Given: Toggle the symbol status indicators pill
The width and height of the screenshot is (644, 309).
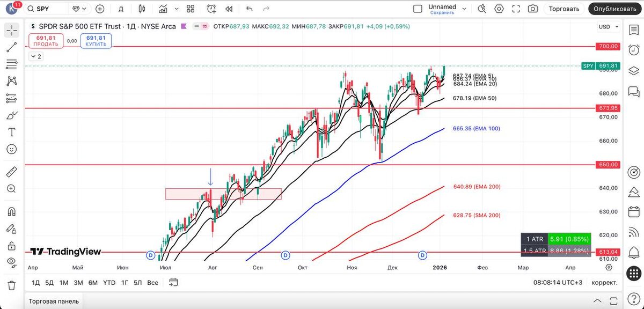Looking at the screenshot, I should [x=200, y=26].
